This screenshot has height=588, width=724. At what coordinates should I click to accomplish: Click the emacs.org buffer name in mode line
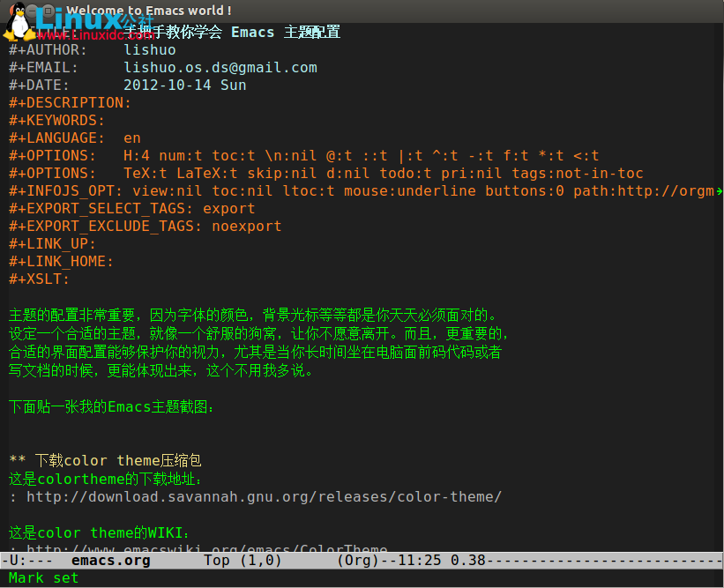tap(111, 561)
